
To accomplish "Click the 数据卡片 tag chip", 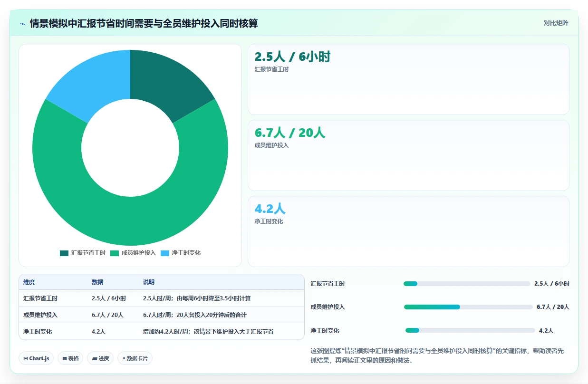I will (x=135, y=358).
